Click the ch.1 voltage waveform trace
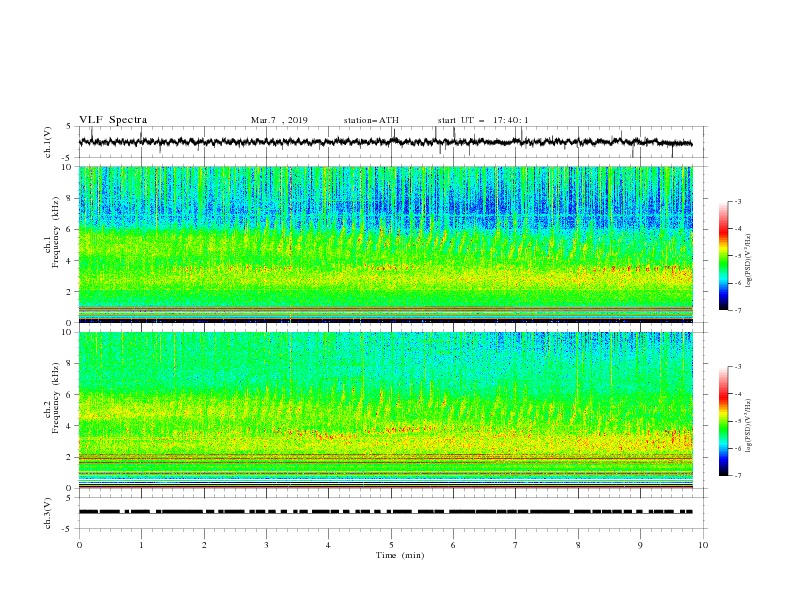The image size is (792, 612). coord(385,142)
